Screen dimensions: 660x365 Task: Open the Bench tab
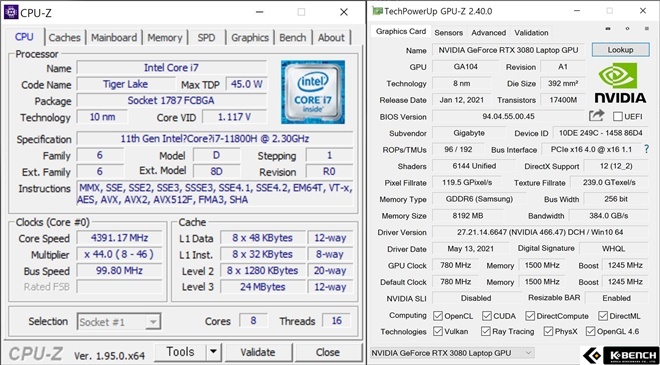pyautogui.click(x=293, y=37)
